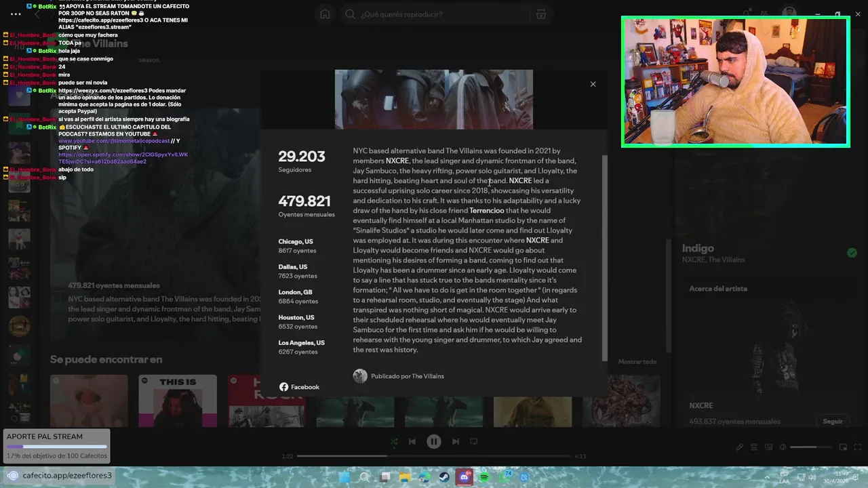Screen dimensions: 868x488
Task: Seek along the song progress bar
Action: (x=434, y=456)
